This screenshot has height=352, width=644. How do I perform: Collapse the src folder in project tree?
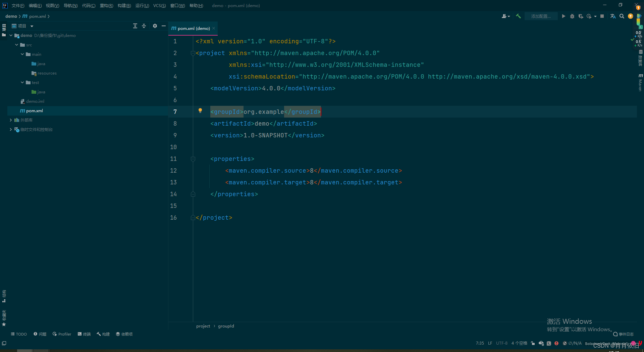(16, 45)
